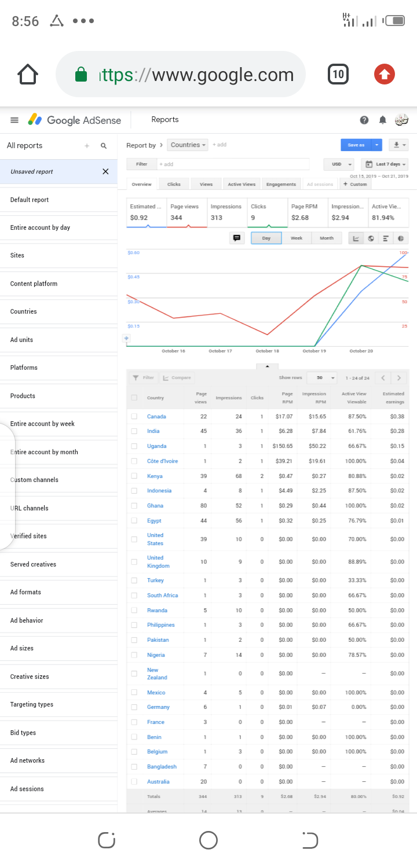Image resolution: width=417 pixels, height=868 pixels.
Task: Switch to line chart view icon
Action: pyautogui.click(x=356, y=238)
